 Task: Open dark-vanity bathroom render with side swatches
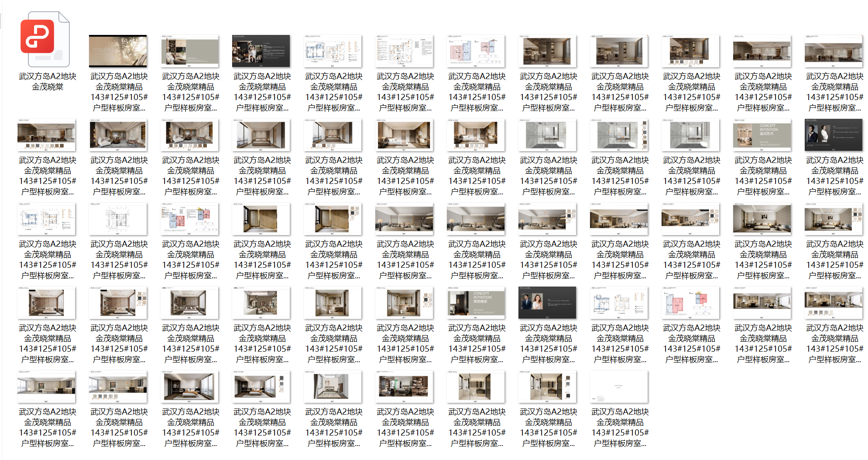[x=547, y=387]
